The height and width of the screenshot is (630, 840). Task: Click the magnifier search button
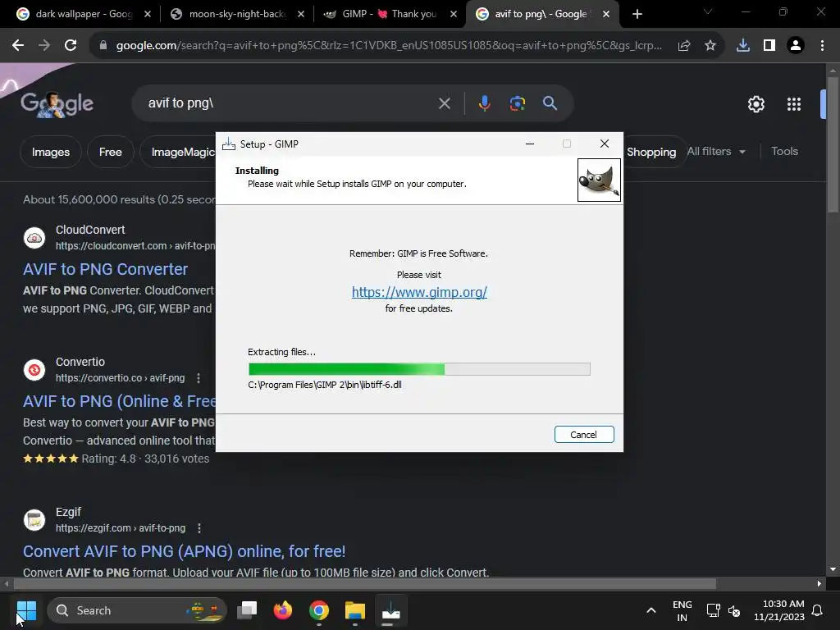coord(550,103)
